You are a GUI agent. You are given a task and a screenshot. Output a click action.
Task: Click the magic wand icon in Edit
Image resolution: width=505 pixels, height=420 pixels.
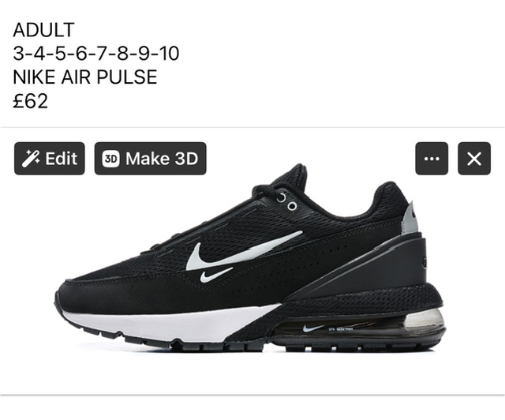(31, 158)
